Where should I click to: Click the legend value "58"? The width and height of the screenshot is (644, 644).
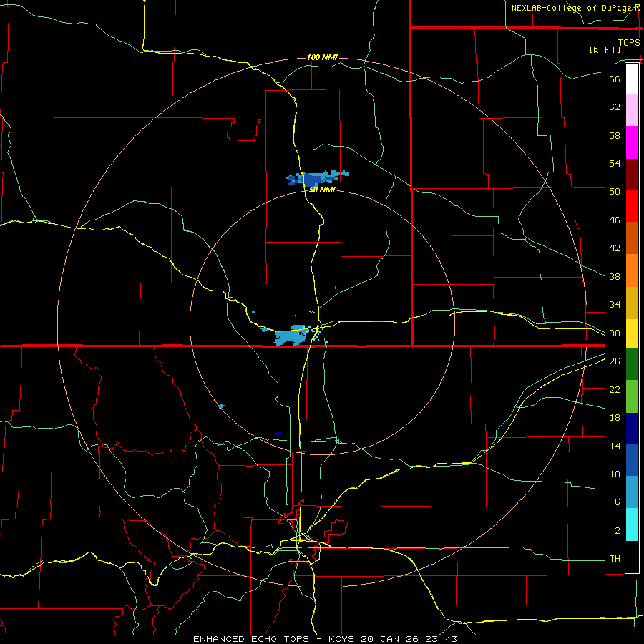click(x=615, y=135)
